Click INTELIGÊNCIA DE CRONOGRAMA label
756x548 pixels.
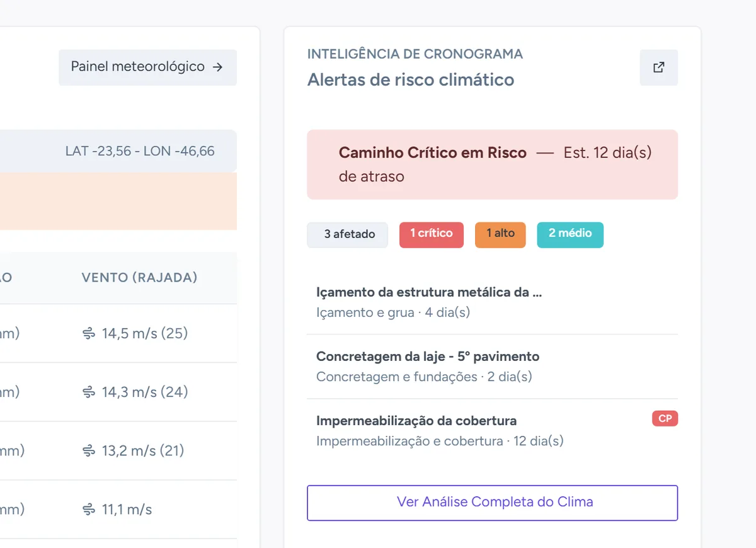[x=415, y=54]
